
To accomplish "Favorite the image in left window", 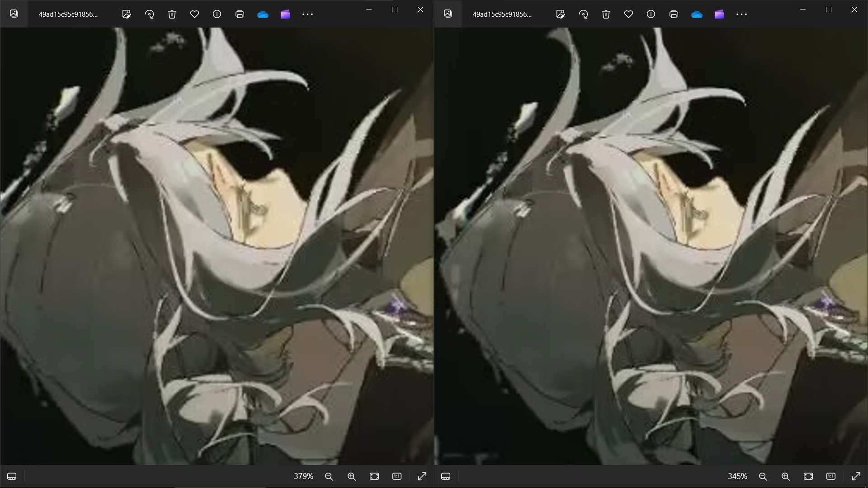I will click(194, 14).
